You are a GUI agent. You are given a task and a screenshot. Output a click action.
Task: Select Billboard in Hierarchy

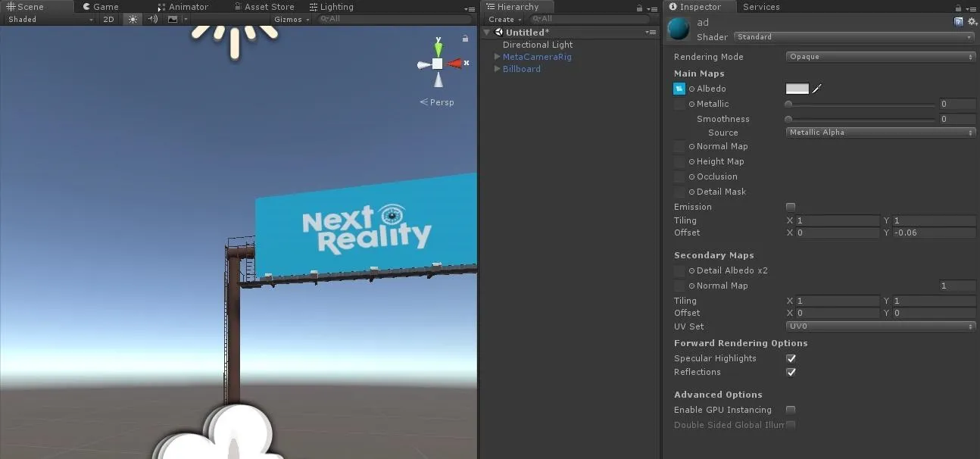[522, 69]
